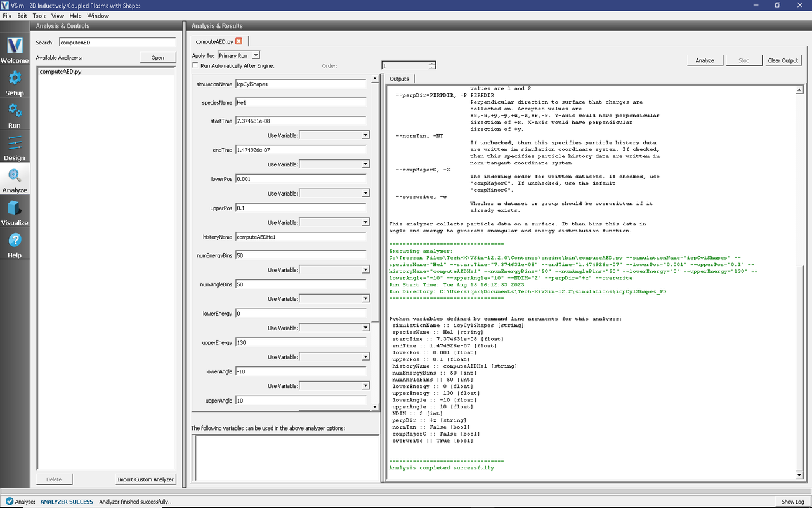Click the startTime input field
812x508 pixels.
(x=301, y=121)
